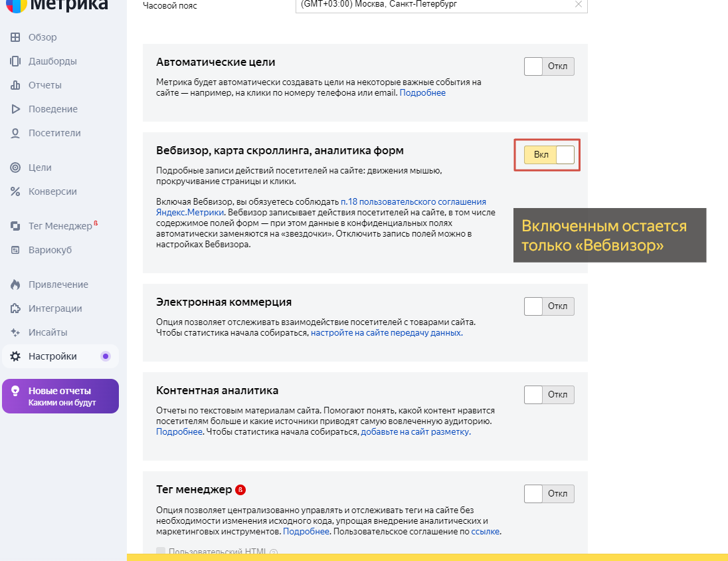Click the Поведение play triangle icon

[x=15, y=109]
